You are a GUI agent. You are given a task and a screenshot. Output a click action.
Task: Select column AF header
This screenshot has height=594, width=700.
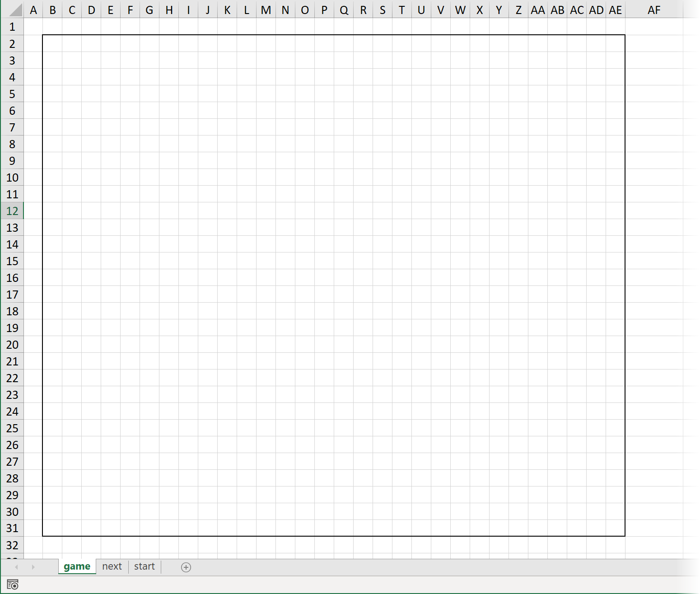pos(654,10)
